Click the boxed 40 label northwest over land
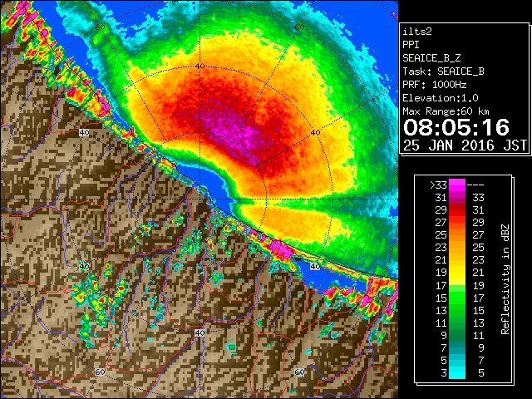This screenshot has width=532, height=399. click(84, 133)
